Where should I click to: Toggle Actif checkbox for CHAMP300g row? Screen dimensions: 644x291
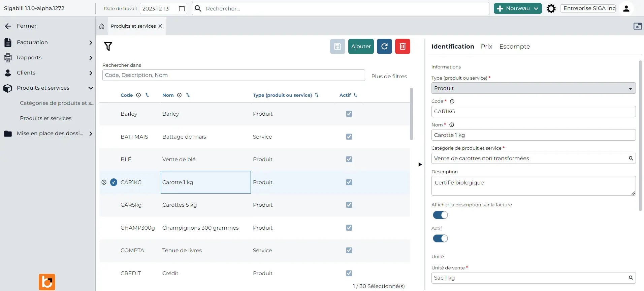point(349,228)
